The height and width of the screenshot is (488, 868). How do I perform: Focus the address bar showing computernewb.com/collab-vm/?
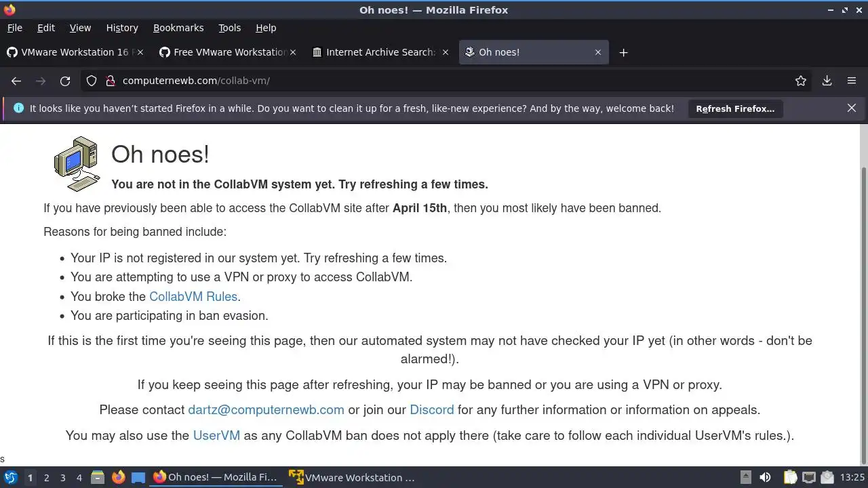448,81
